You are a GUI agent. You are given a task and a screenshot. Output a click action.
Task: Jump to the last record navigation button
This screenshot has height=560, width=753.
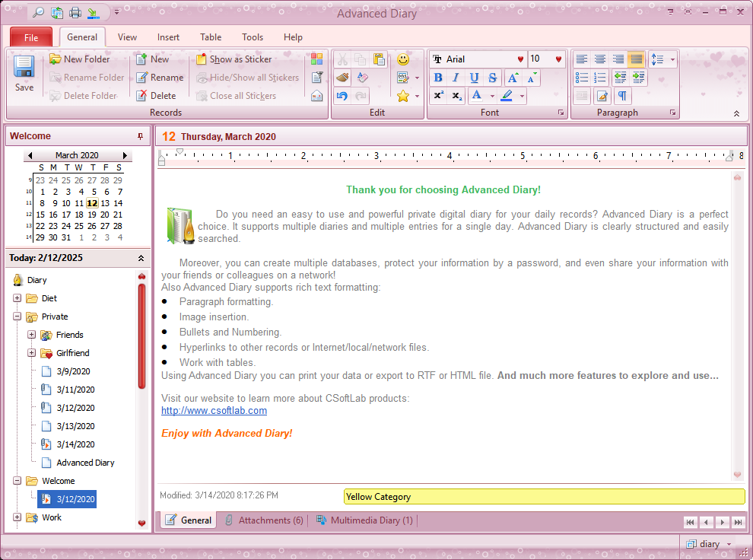pyautogui.click(x=738, y=522)
